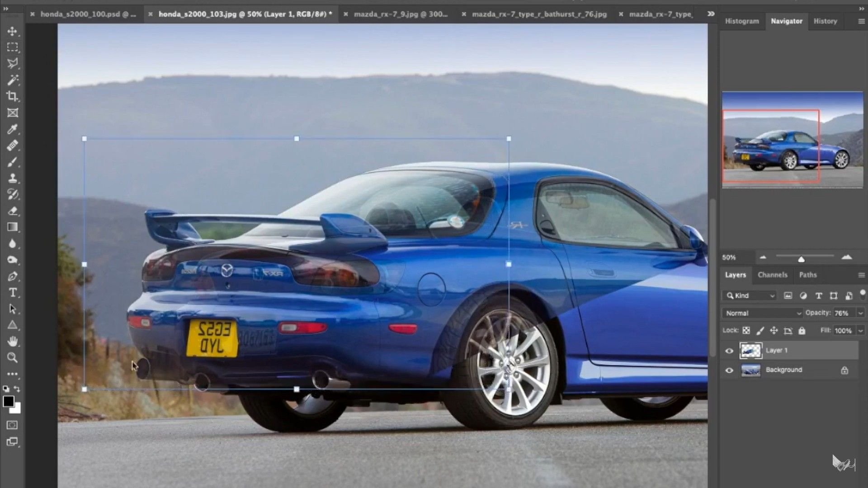The image size is (868, 488).
Task: Open the Histogram panel tab
Action: 741,21
